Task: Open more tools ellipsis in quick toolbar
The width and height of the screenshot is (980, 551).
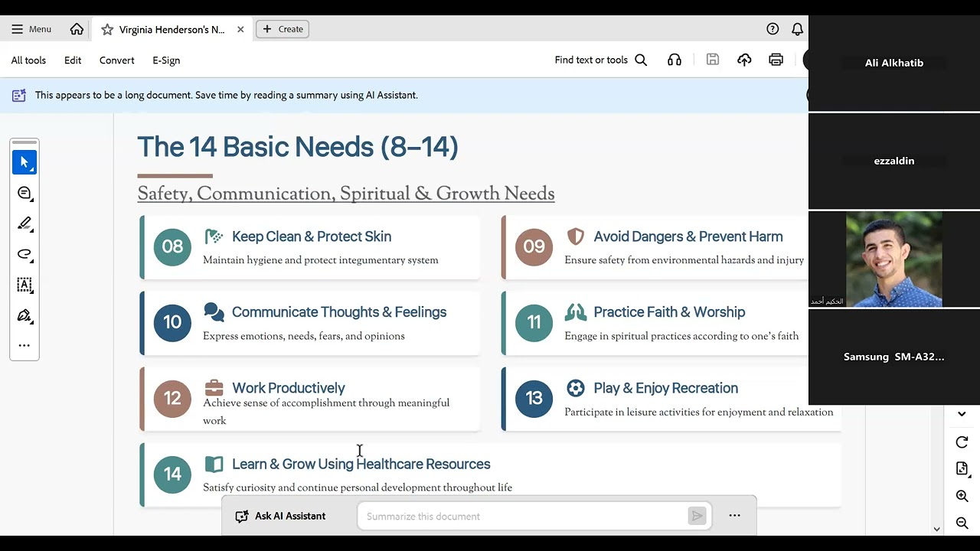Action: click(24, 346)
